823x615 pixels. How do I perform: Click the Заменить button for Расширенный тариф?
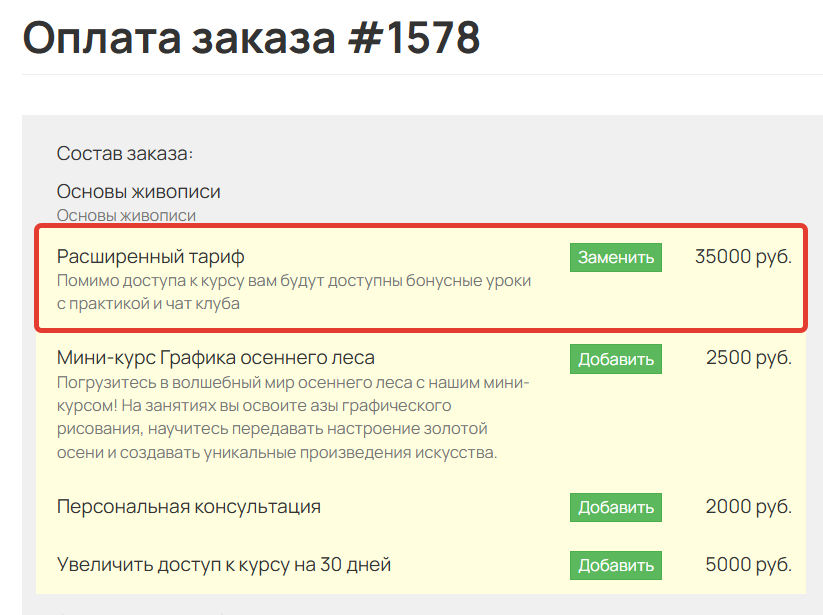click(616, 257)
